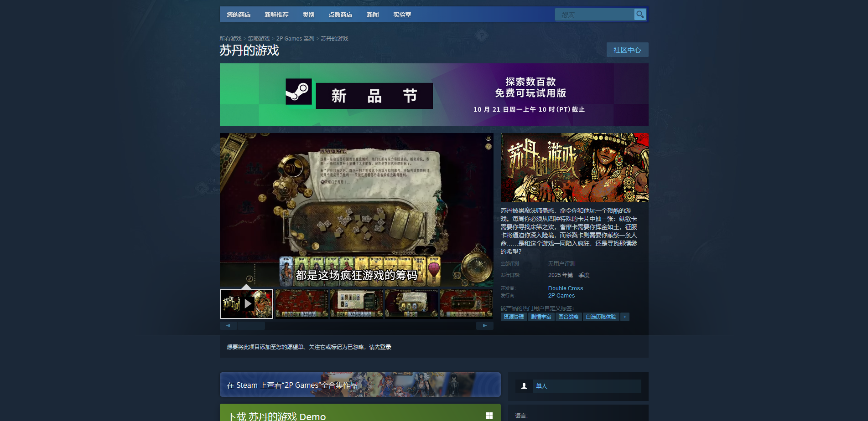Click the Steam logo in banner
868x421 pixels.
pyautogui.click(x=299, y=92)
